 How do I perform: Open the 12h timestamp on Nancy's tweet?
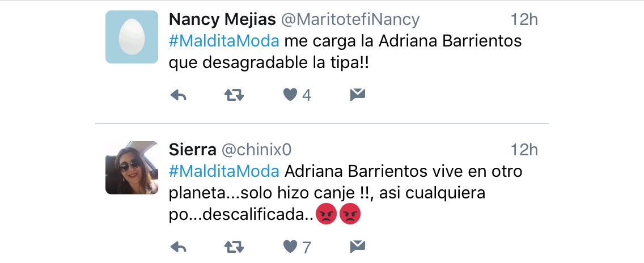pos(523,19)
